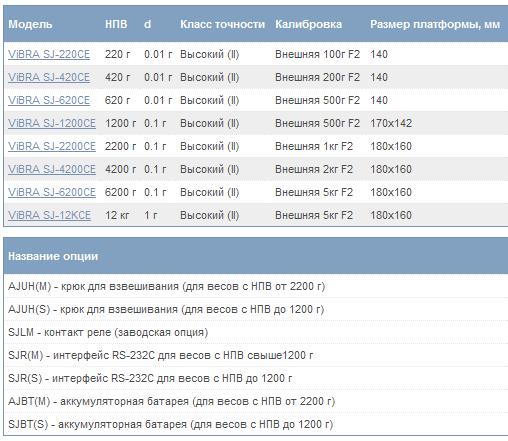
Task: Open the ViBRA SJ-420CE model link
Action: click(49, 77)
